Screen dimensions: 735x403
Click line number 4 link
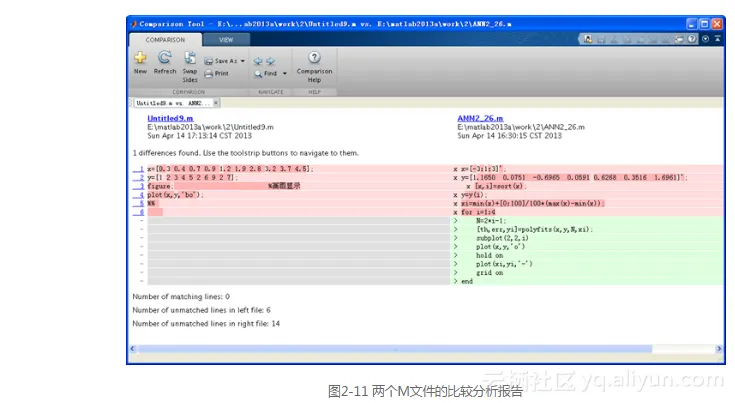[x=139, y=195]
